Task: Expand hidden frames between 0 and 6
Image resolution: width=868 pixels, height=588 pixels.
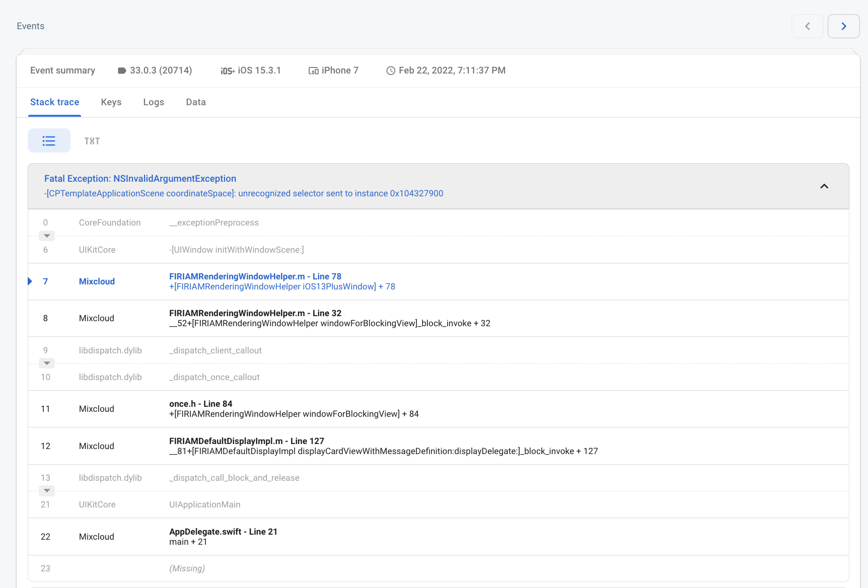Action: [x=47, y=236]
